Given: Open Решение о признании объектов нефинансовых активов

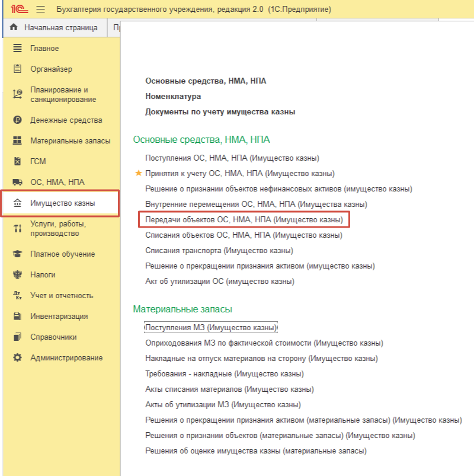Looking at the screenshot, I should [x=278, y=189].
